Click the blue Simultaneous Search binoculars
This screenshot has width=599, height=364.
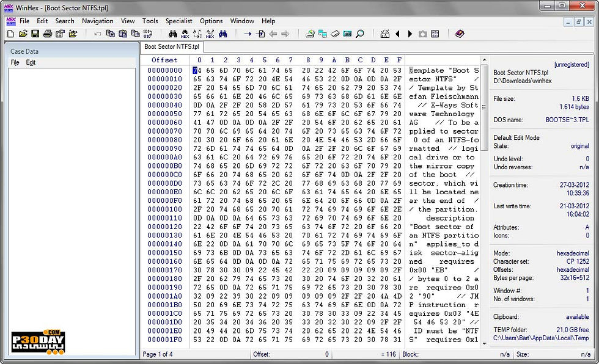(x=222, y=34)
